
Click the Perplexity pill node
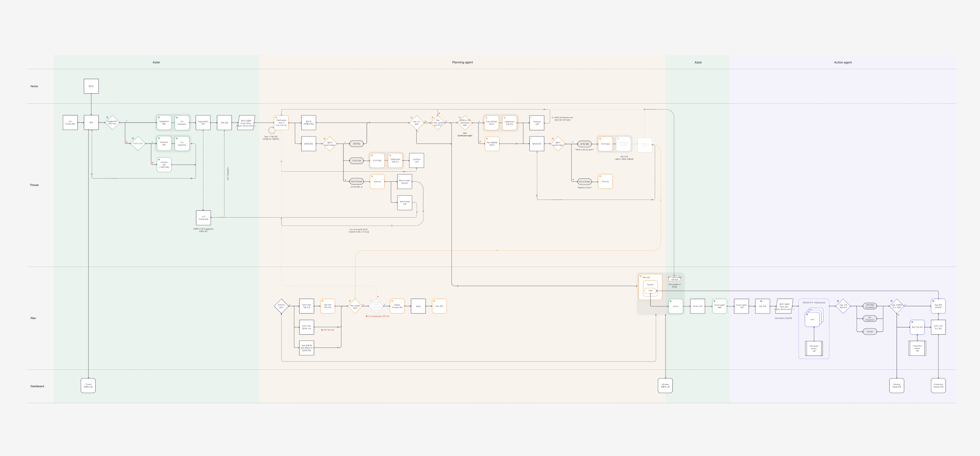tap(870, 306)
